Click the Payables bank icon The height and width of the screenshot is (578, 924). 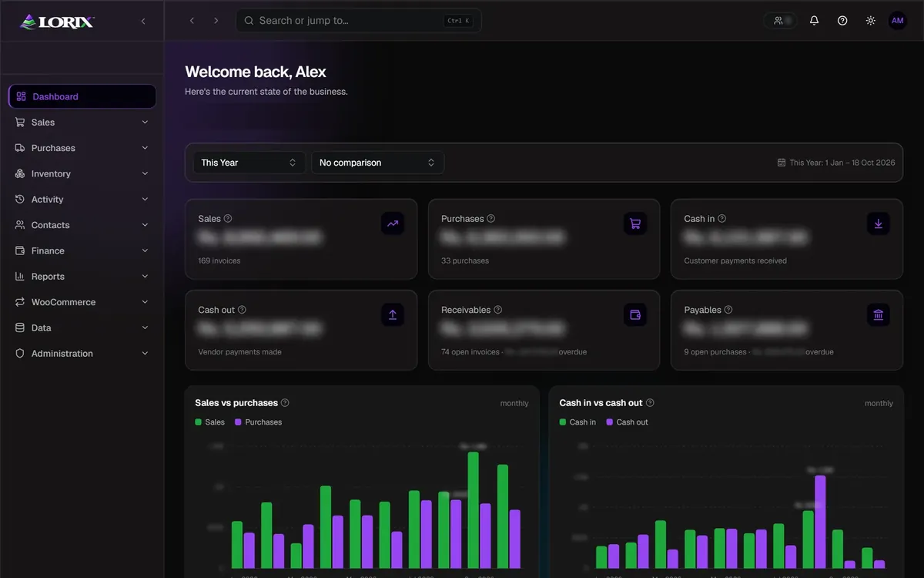tap(879, 314)
